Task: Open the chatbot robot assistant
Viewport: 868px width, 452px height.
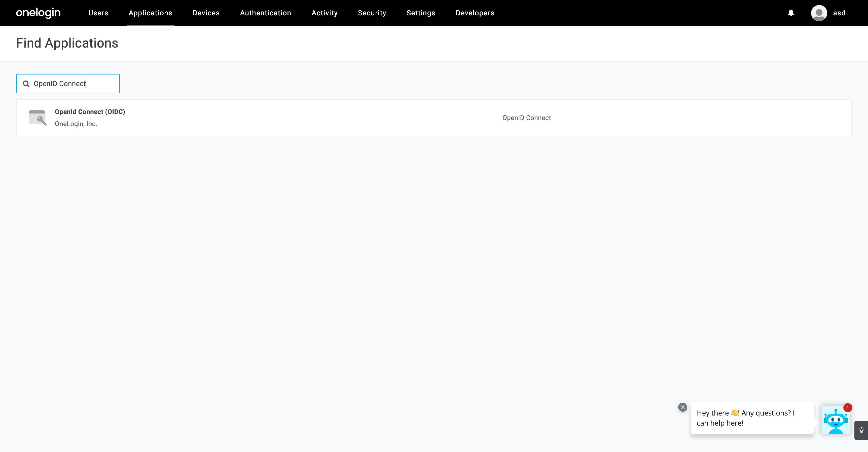Action: pyautogui.click(x=836, y=420)
